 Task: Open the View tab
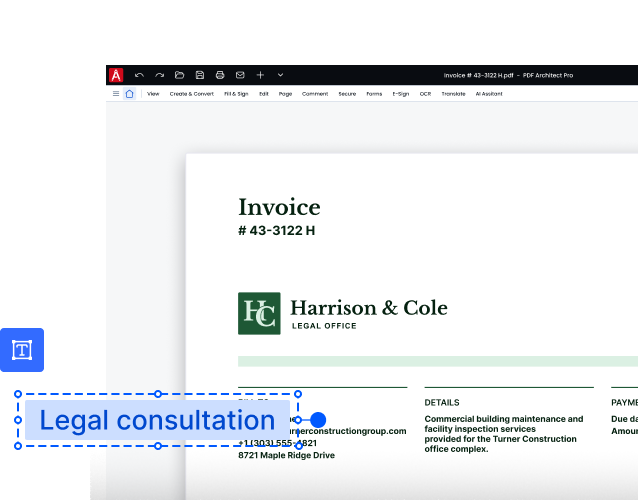click(x=153, y=94)
